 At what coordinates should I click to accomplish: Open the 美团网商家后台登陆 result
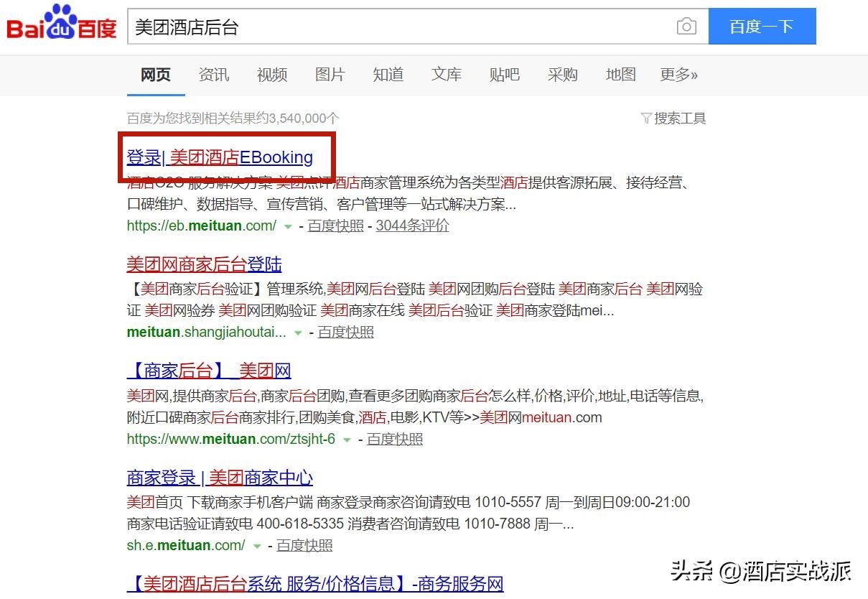pyautogui.click(x=203, y=264)
